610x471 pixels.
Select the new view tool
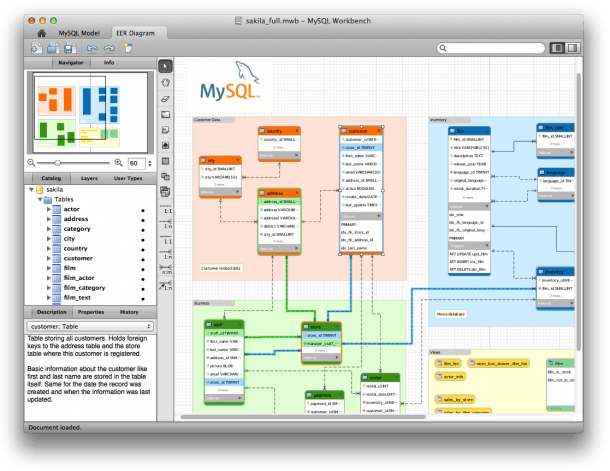pos(165,177)
